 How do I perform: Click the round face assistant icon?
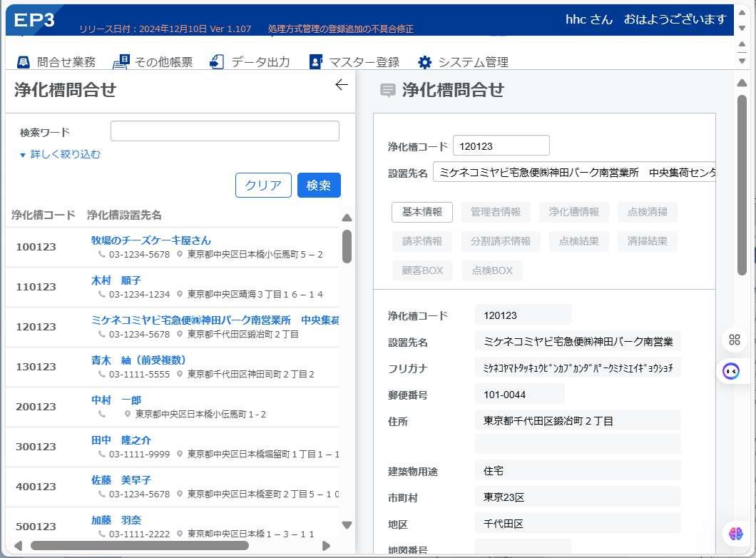(x=731, y=371)
